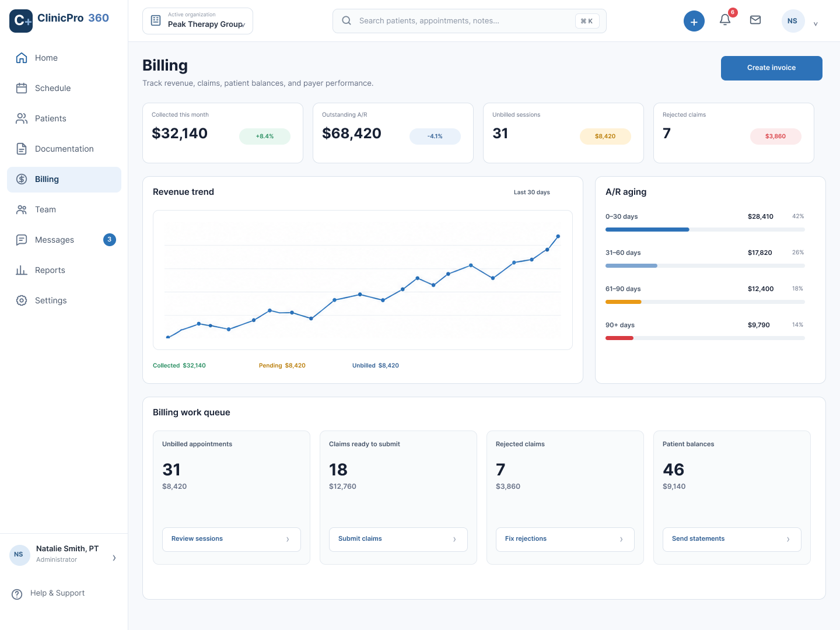This screenshot has width=840, height=630.
Task: Click the -4.1% change pill
Action: tap(435, 136)
